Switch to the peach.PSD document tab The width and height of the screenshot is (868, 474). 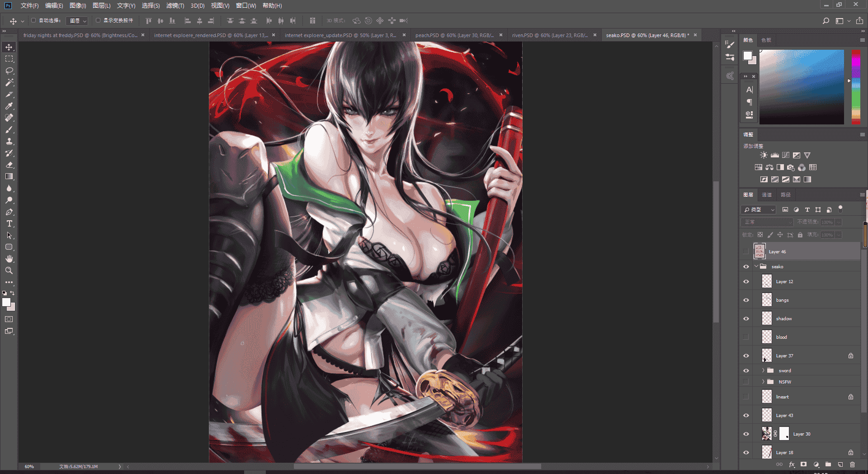[454, 35]
